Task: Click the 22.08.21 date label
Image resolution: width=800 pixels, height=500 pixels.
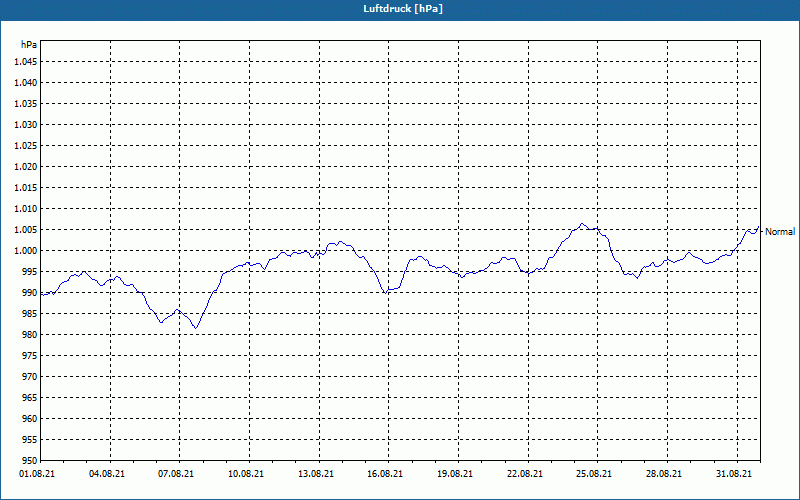Action: pos(524,474)
